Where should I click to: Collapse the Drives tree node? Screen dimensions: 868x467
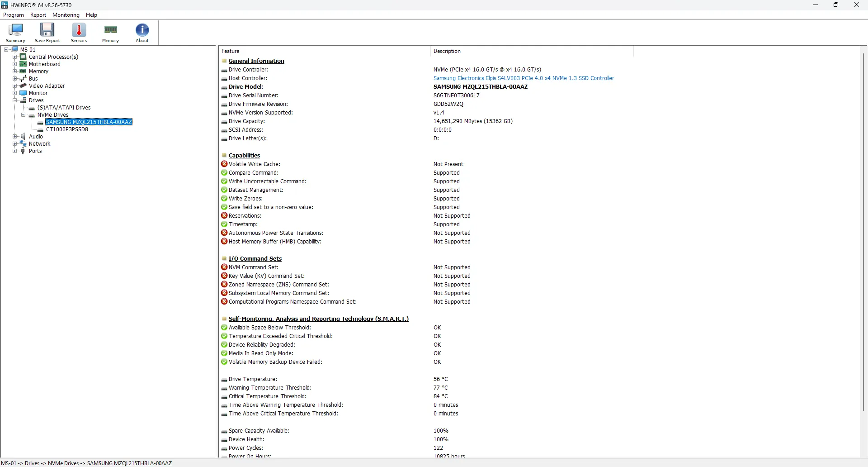point(14,100)
